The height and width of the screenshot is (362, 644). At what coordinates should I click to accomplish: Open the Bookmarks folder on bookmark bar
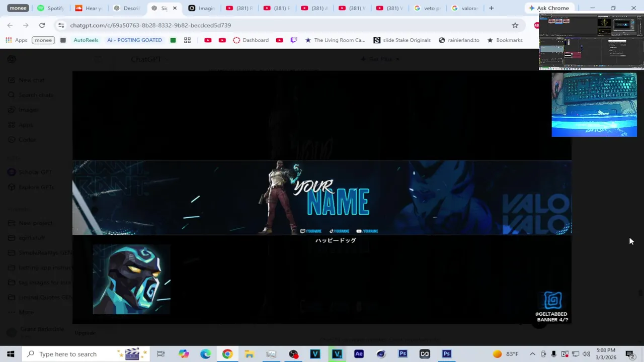pos(504,40)
